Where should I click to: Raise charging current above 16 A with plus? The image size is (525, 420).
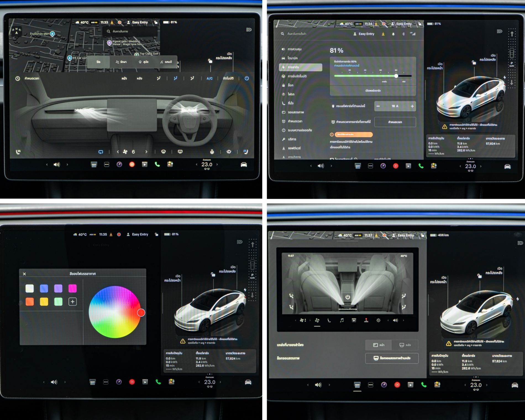pos(412,106)
